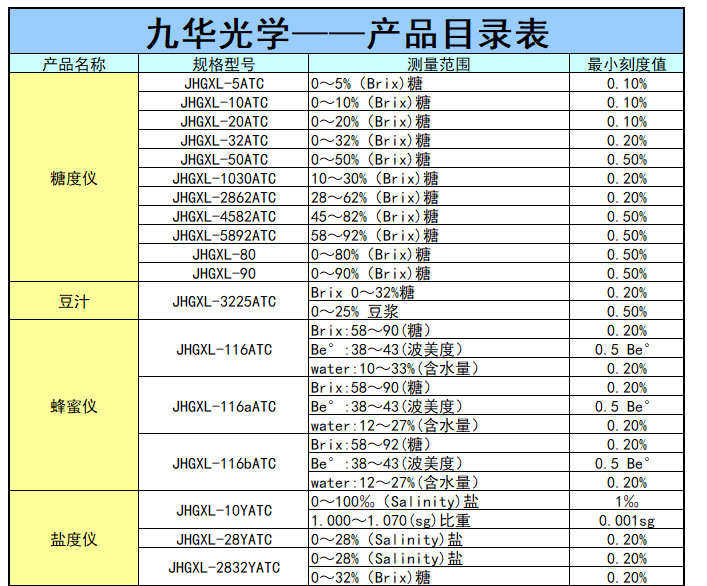Click 0.50% value in JHGXL-90 row

point(627,274)
